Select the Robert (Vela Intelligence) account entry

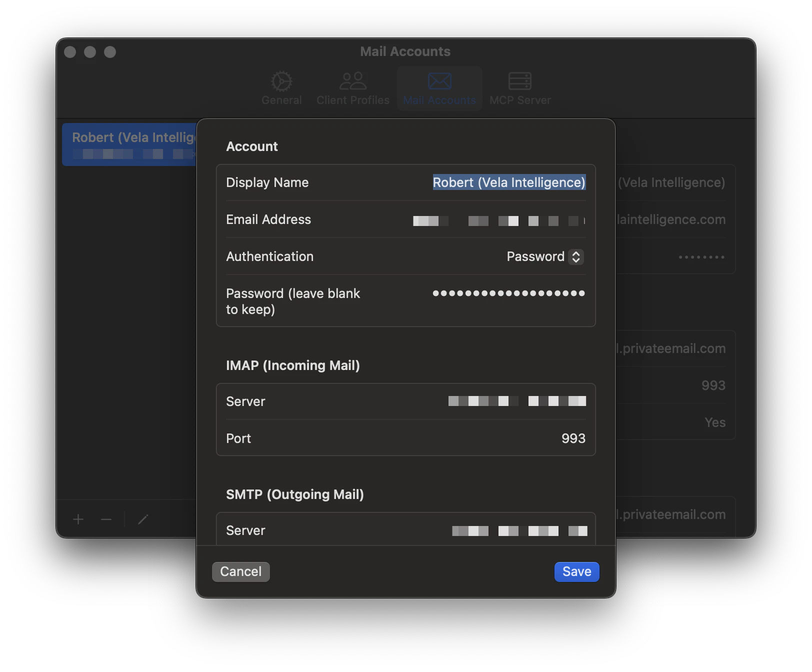[x=129, y=144]
